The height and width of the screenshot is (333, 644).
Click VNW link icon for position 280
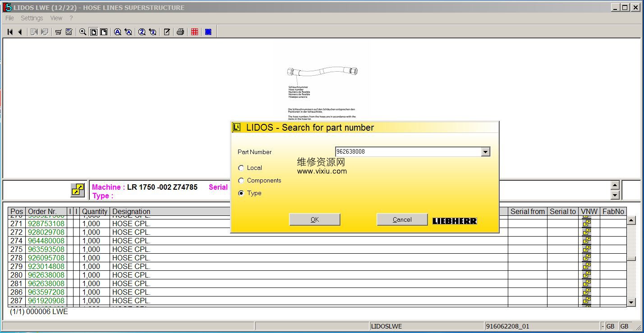[586, 275]
